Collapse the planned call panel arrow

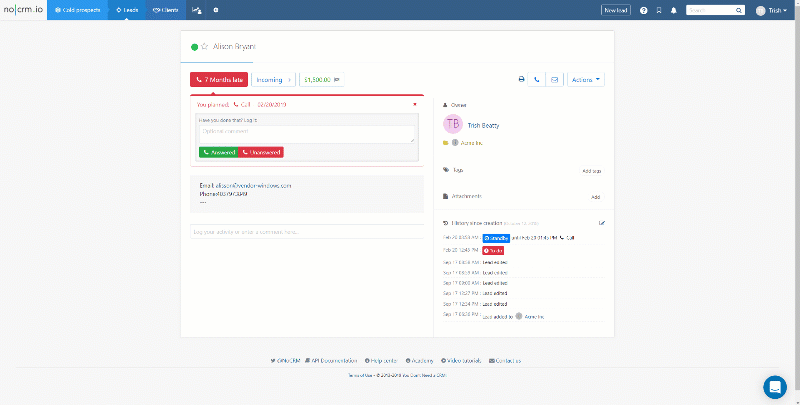coord(414,104)
